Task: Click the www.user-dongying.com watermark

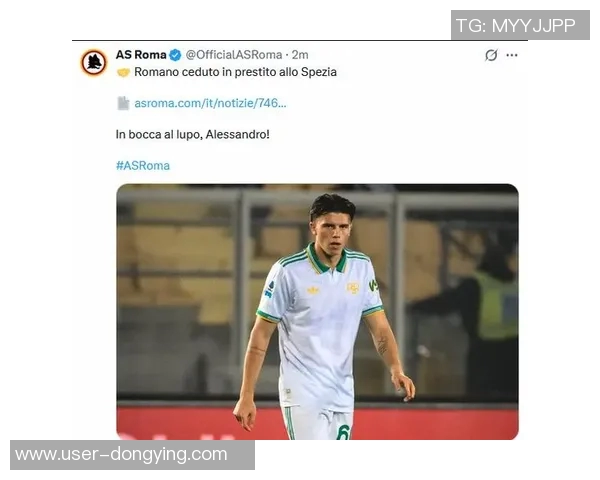Action: click(x=122, y=455)
